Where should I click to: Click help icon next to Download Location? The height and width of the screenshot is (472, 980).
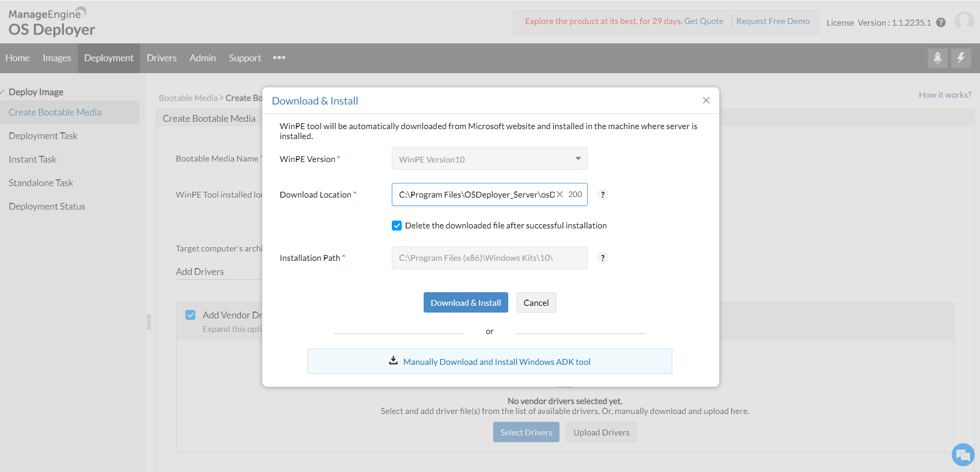tap(603, 194)
